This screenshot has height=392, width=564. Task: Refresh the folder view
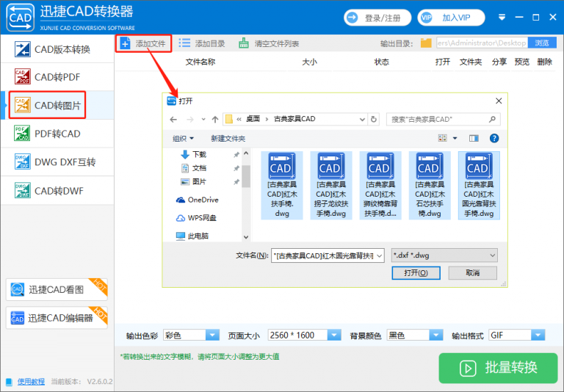[x=374, y=120]
